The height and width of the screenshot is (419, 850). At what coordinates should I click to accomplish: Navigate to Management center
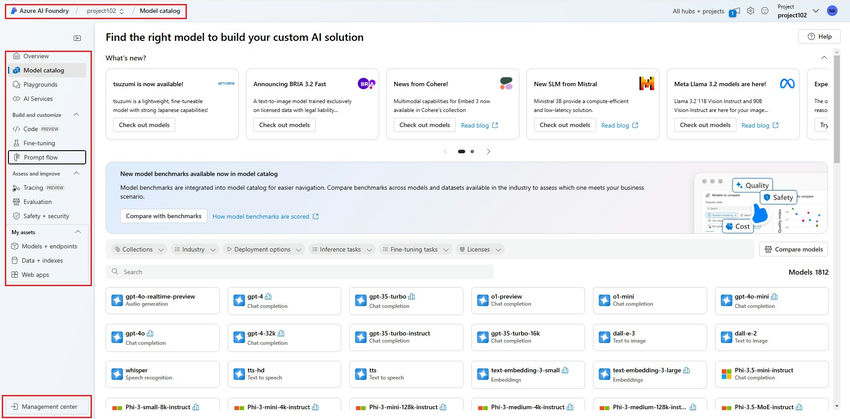[x=49, y=406]
